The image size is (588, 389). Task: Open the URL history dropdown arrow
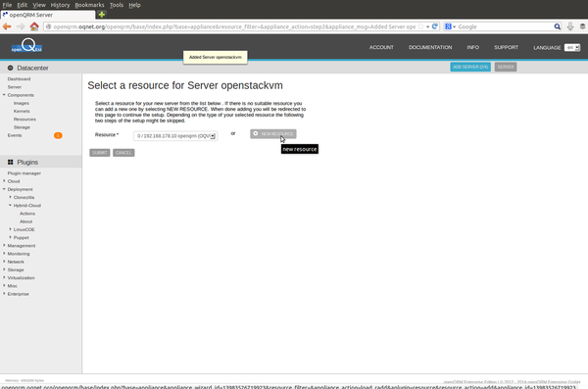pos(428,27)
